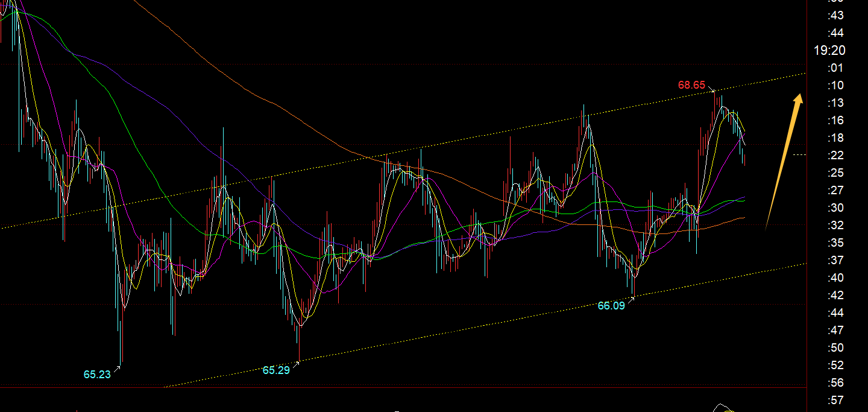Select the :32 entry in time column
Screen dimensions: 868x412
coord(835,226)
